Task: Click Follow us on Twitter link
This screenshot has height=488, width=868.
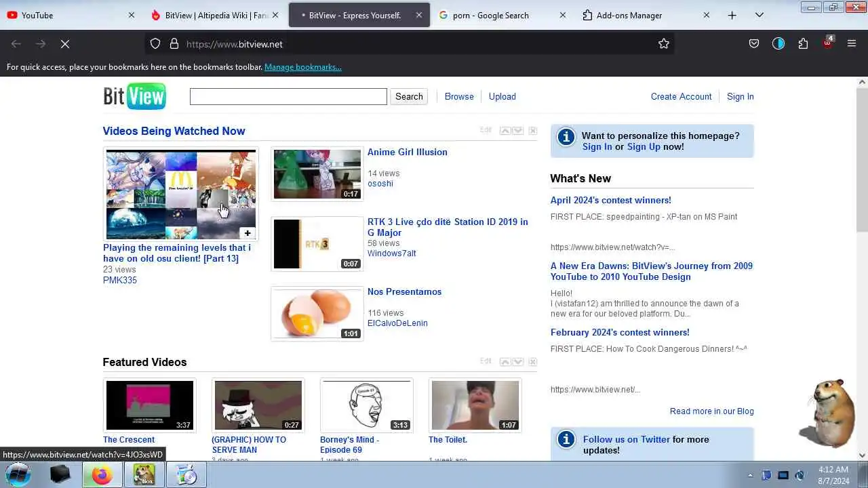Action: [627, 439]
